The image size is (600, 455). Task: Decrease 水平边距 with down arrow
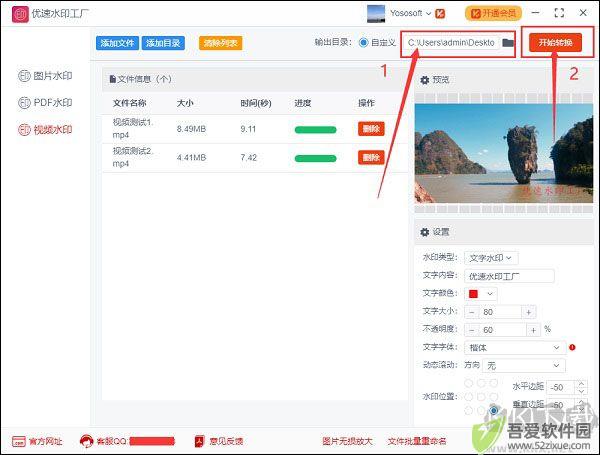582,391
